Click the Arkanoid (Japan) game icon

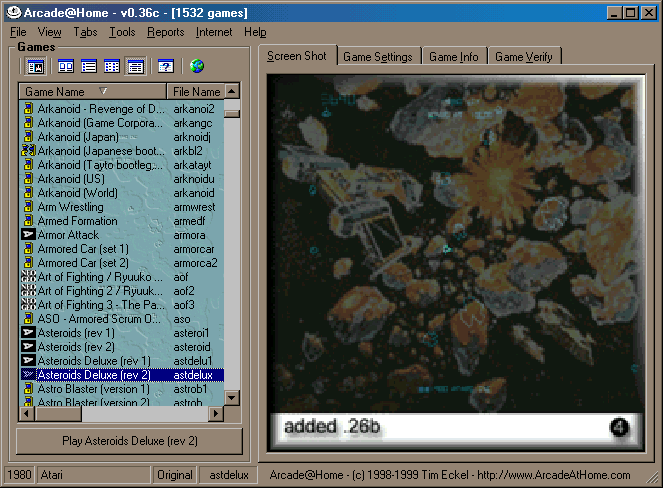(x=28, y=137)
